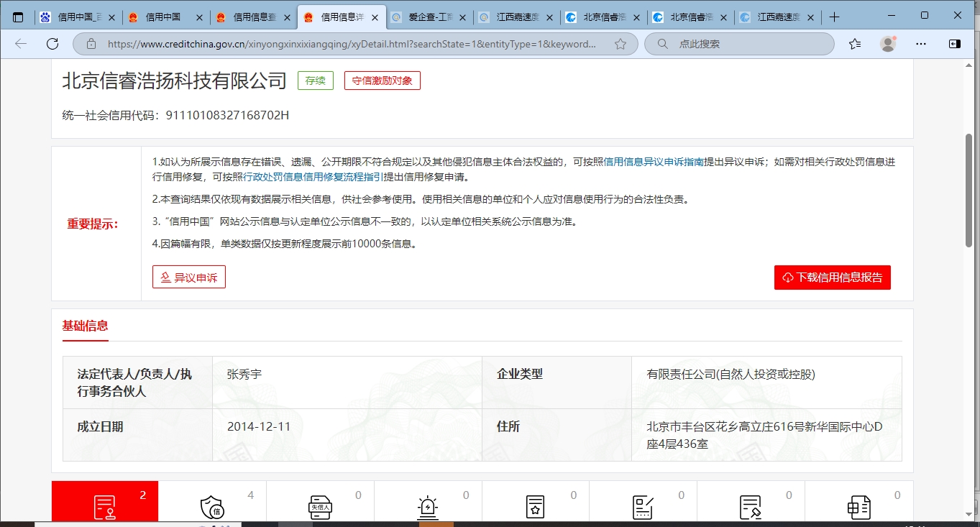Open 行政处罚信息信用修复流程指引 link
Image resolution: width=980 pixels, height=527 pixels.
pos(313,177)
